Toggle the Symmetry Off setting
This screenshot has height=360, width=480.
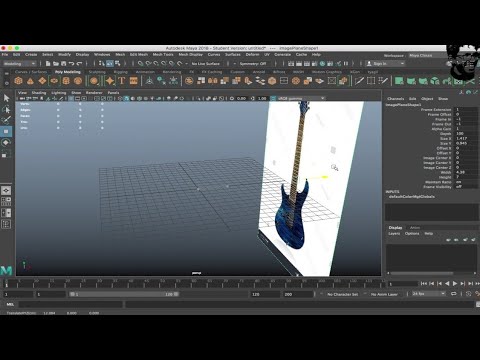(x=253, y=63)
